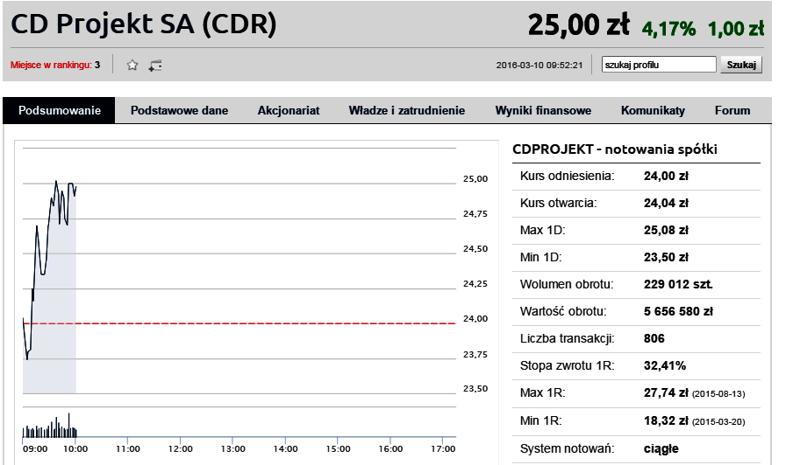
Task: Click the 2016-03-10 09:52:21 timestamp
Action: (539, 65)
